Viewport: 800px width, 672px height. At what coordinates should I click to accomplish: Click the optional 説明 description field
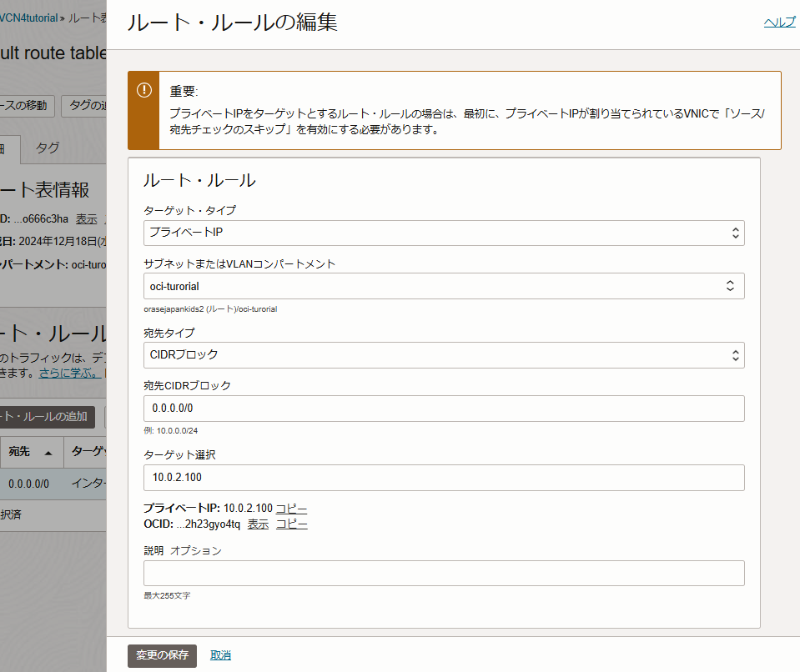(442, 573)
